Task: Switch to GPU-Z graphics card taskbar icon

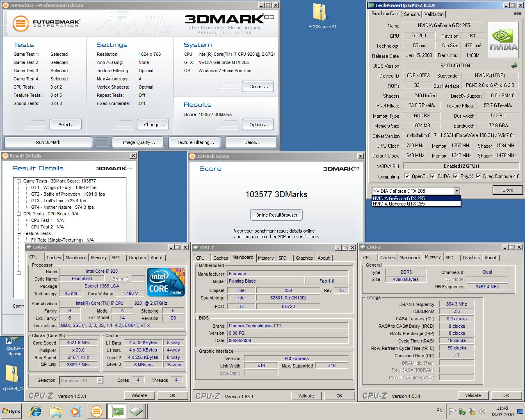Action: [117, 411]
